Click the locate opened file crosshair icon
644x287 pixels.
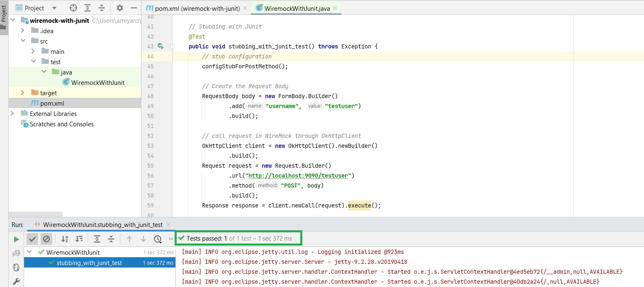pyautogui.click(x=73, y=8)
